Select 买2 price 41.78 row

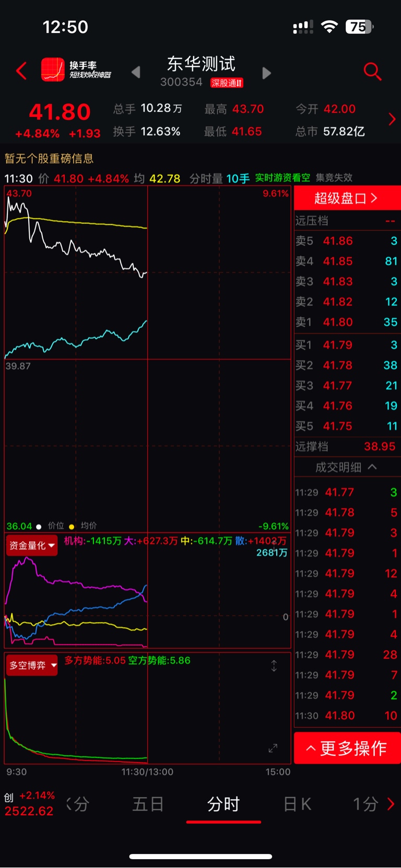[x=347, y=365]
